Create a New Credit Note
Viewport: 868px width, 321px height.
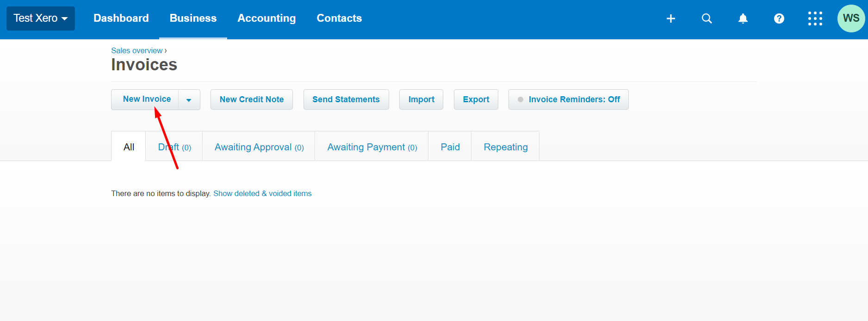(x=252, y=99)
